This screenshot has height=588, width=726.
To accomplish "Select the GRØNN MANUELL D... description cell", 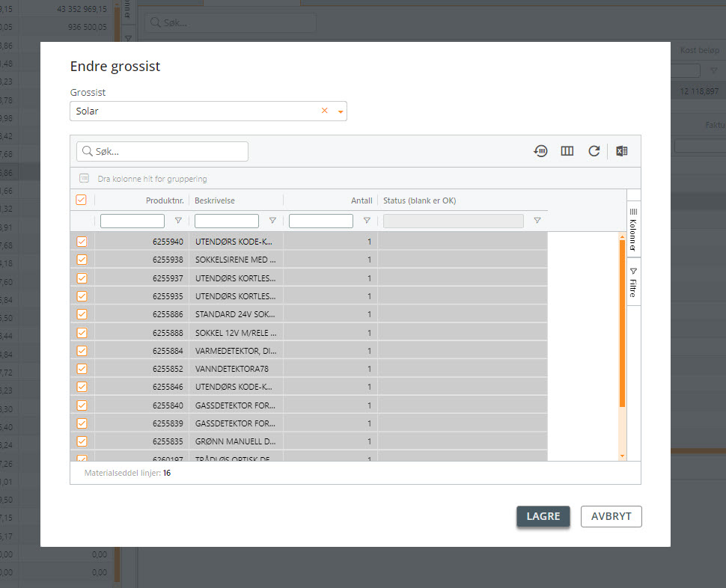I will pos(236,441).
